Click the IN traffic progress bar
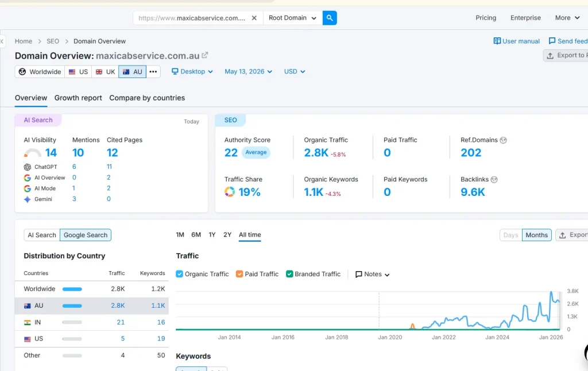588x371 pixels. point(72,322)
